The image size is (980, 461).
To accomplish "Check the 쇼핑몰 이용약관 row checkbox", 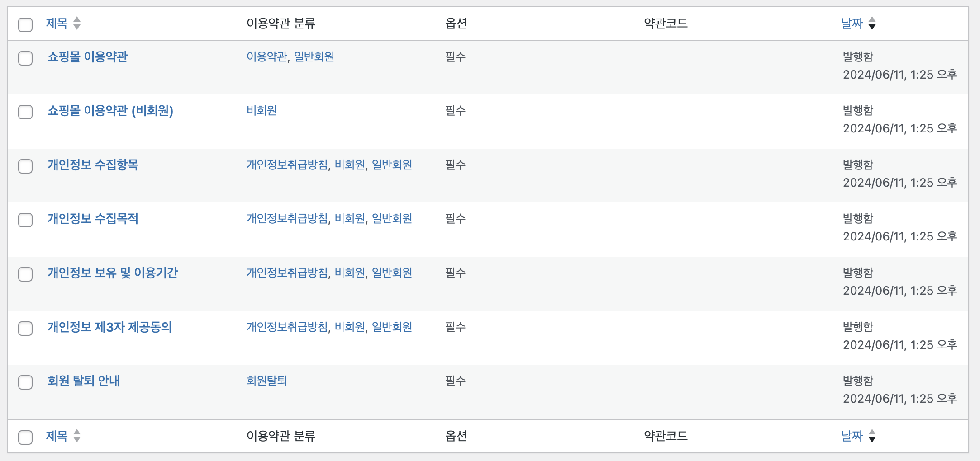I will 25,58.
